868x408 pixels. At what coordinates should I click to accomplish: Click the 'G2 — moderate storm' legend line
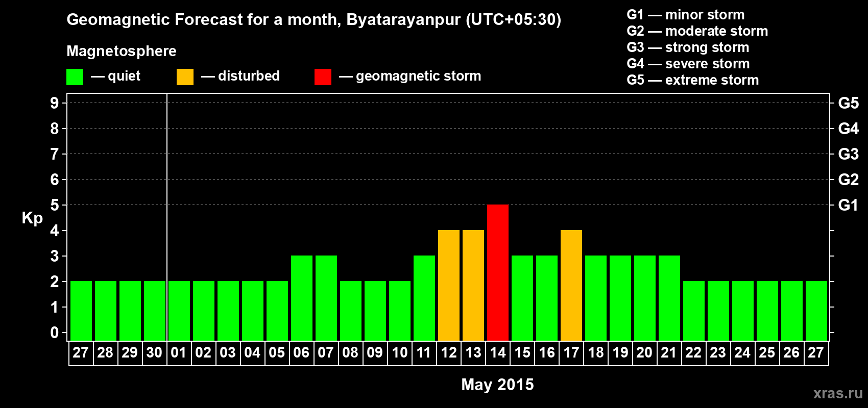[697, 31]
